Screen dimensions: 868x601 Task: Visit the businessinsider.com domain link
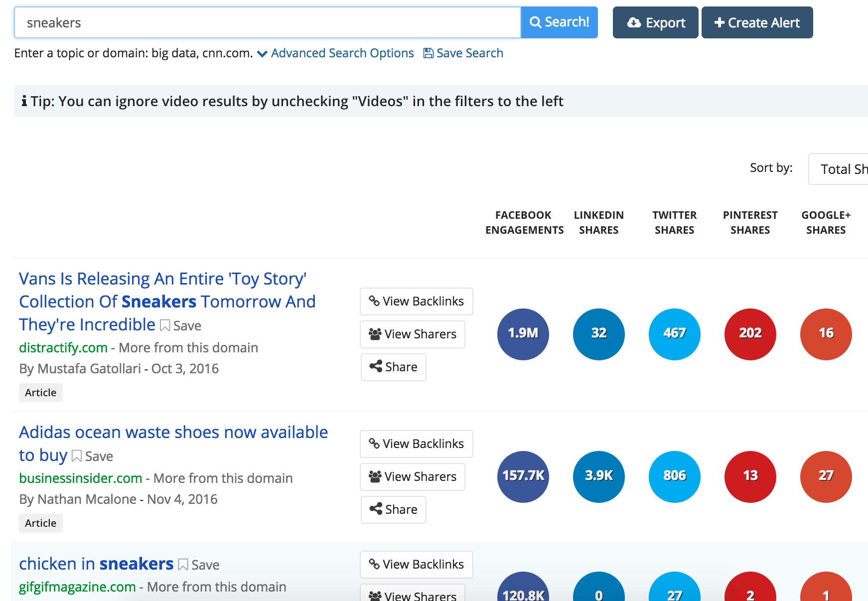coord(81,478)
